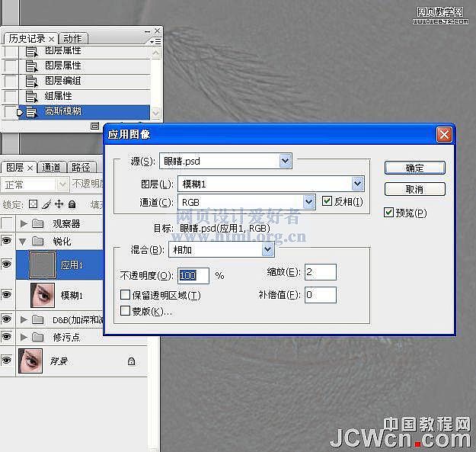
Task: Click the folder icon of 修污点 group
Action: [x=38, y=337]
